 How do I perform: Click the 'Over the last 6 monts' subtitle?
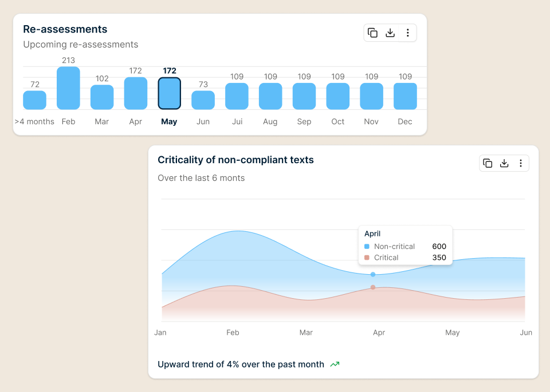click(x=201, y=178)
